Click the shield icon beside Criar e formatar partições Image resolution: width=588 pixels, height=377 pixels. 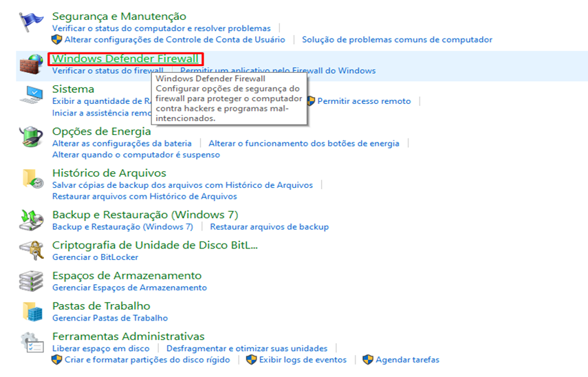[56, 359]
